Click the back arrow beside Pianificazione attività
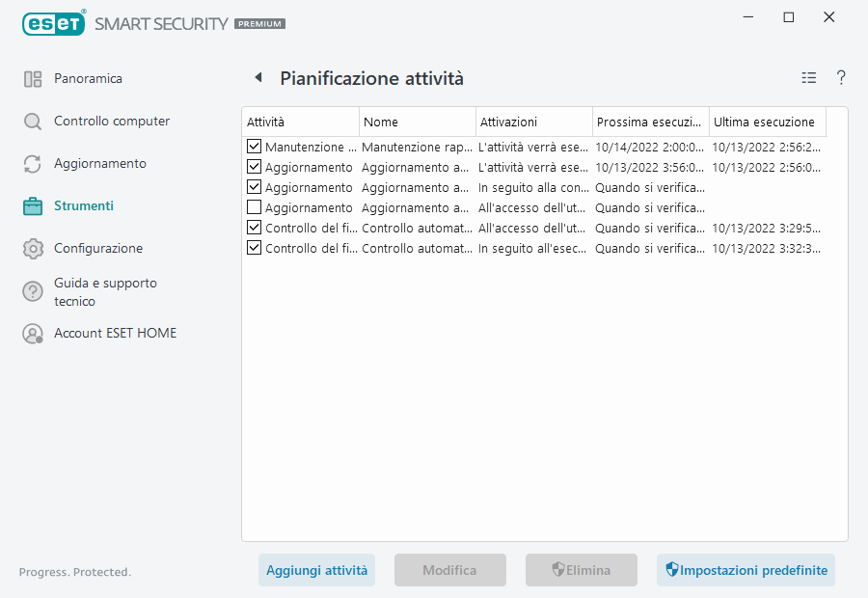This screenshot has width=868, height=598. point(258,78)
